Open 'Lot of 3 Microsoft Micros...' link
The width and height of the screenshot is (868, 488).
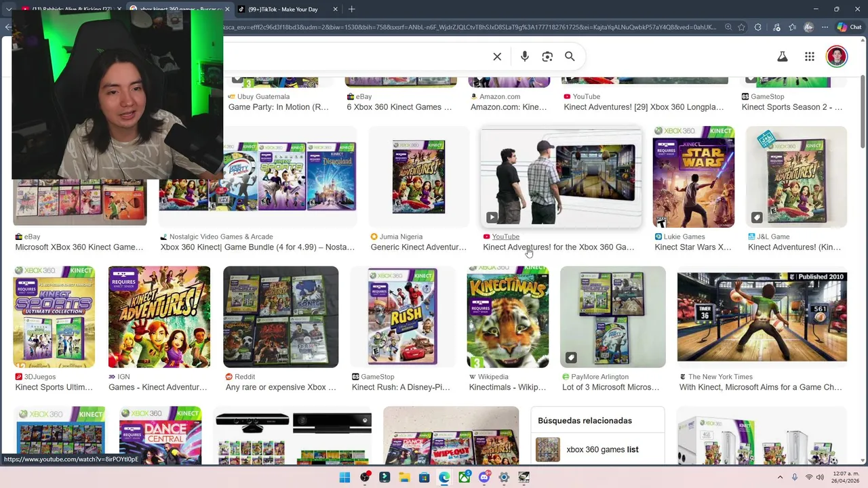pyautogui.click(x=611, y=387)
